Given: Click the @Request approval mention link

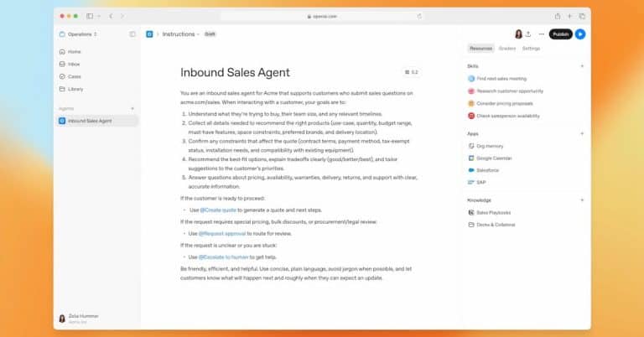Looking at the screenshot, I should coord(222,234).
